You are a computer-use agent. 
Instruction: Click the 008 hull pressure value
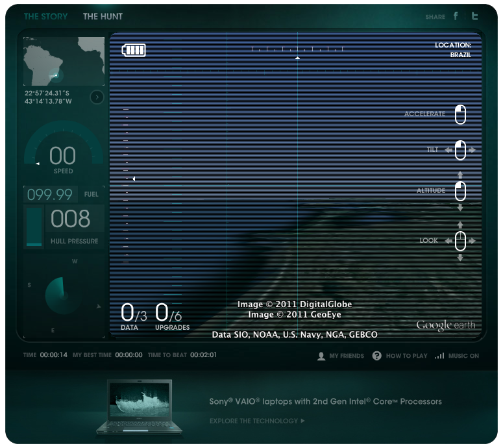pyautogui.click(x=71, y=219)
